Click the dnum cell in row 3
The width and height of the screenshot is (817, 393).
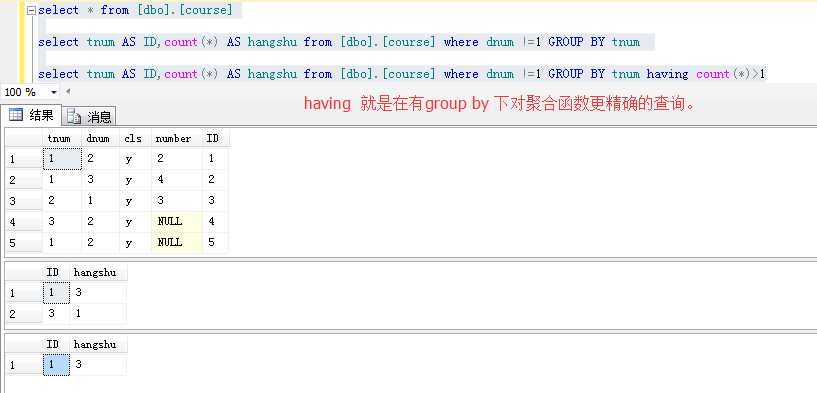101,201
